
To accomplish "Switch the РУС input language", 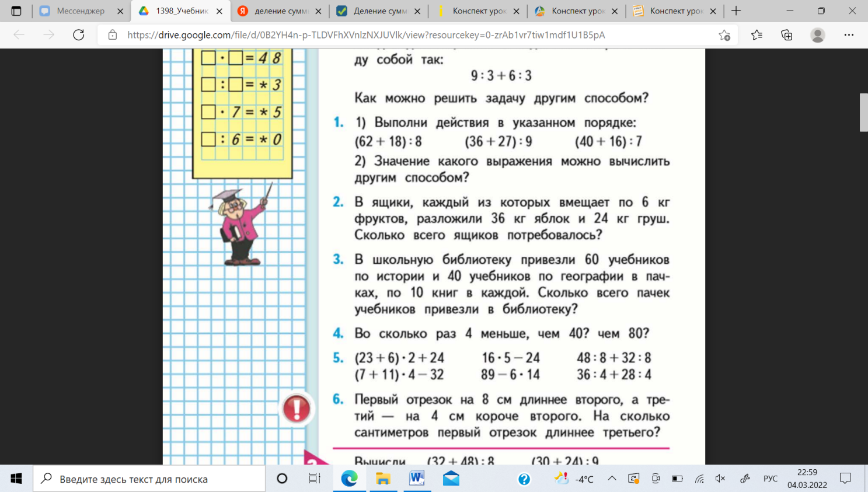I will [770, 479].
